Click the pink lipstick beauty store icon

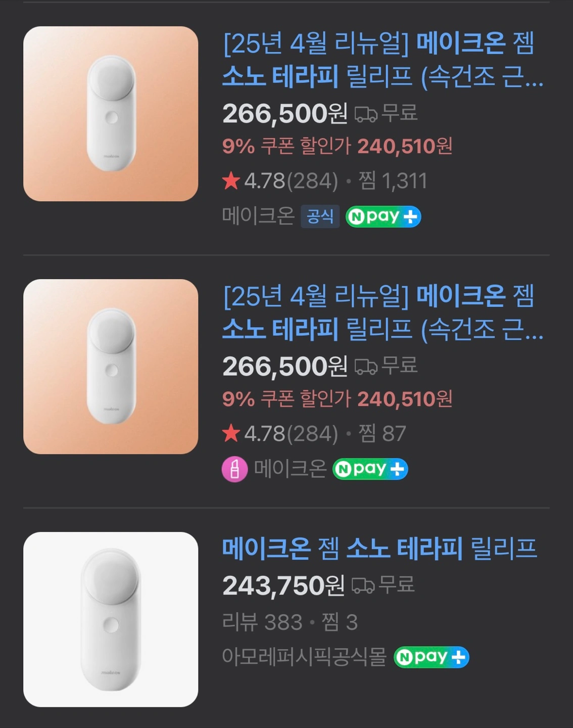234,469
